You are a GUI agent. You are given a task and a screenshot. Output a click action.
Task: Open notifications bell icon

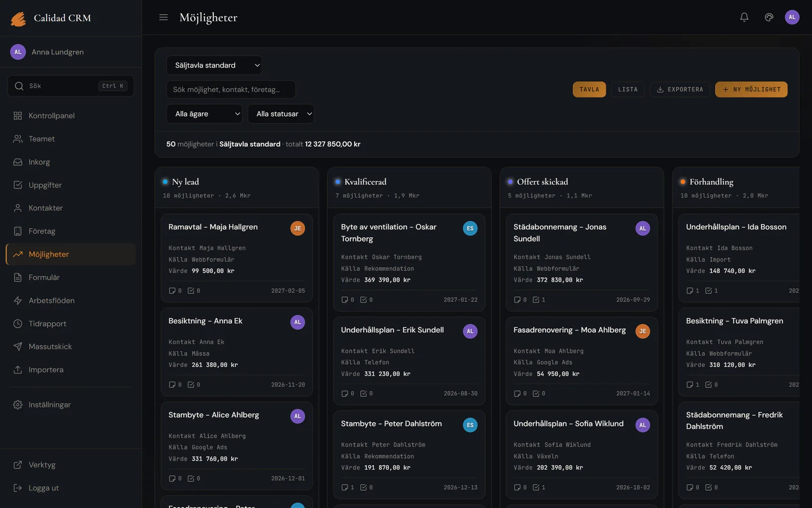744,17
